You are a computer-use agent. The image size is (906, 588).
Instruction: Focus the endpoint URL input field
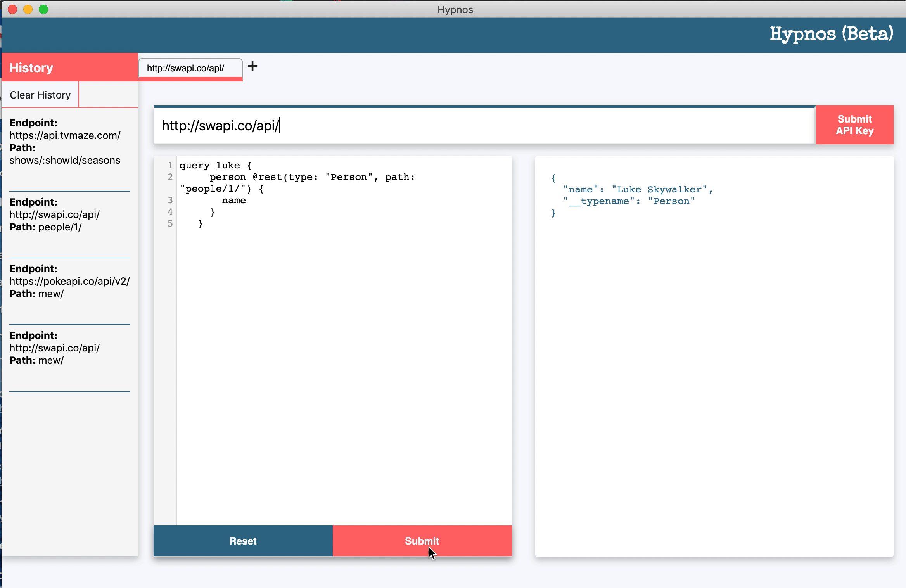[x=484, y=126]
